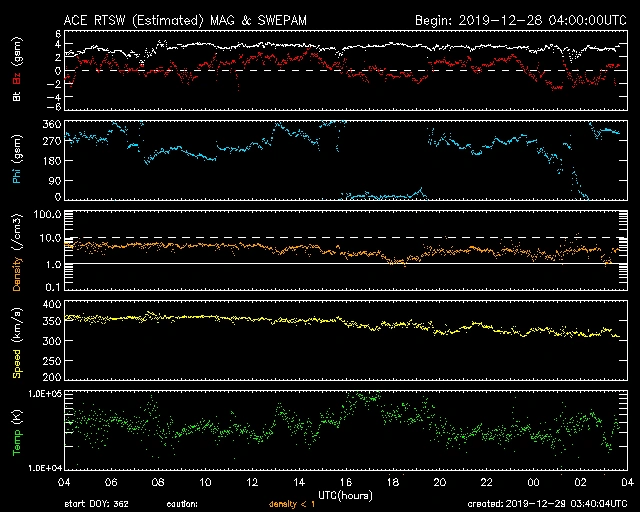Click the '14' hour label on the time axis
The width and height of the screenshot is (640, 512).
pyautogui.click(x=299, y=482)
